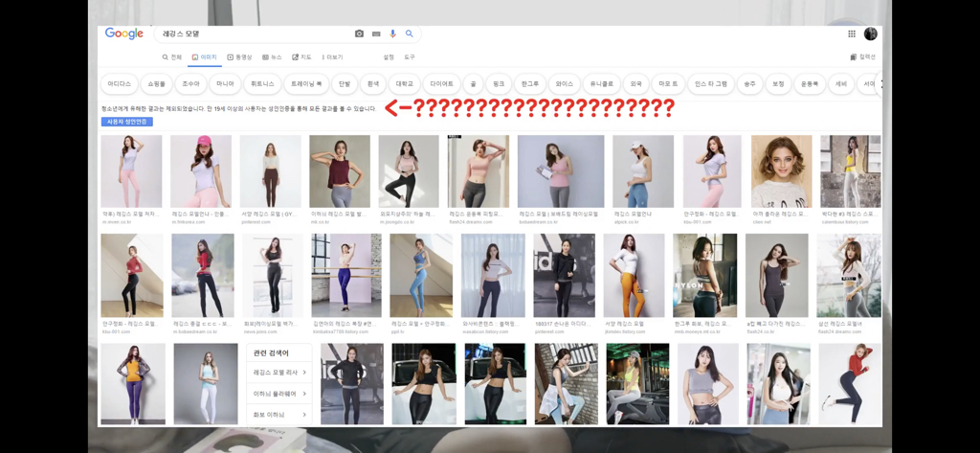Start voice search with the microphone icon

pos(392,34)
